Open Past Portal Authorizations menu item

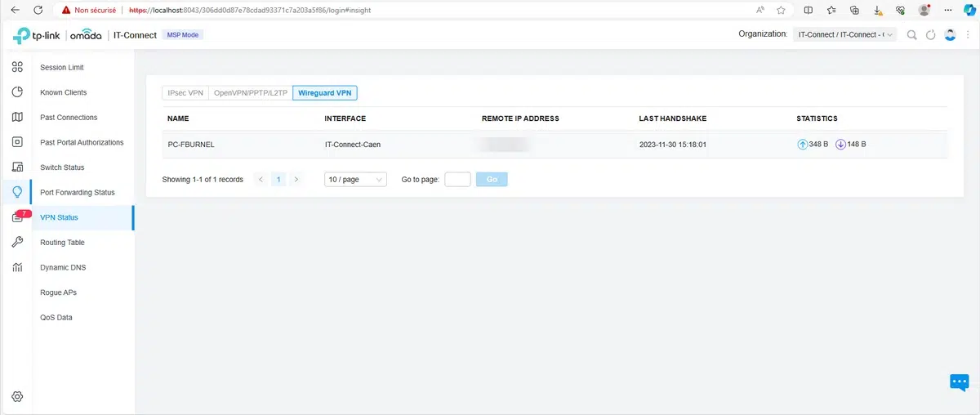tap(81, 142)
